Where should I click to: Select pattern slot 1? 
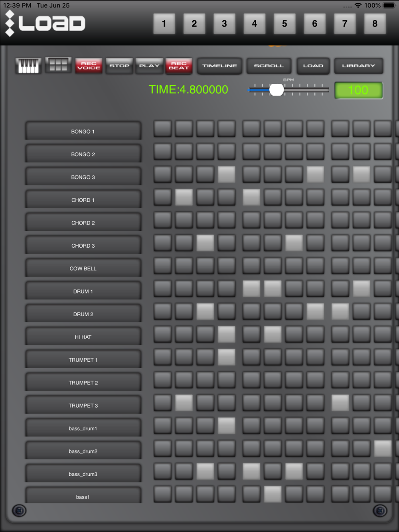point(164,24)
